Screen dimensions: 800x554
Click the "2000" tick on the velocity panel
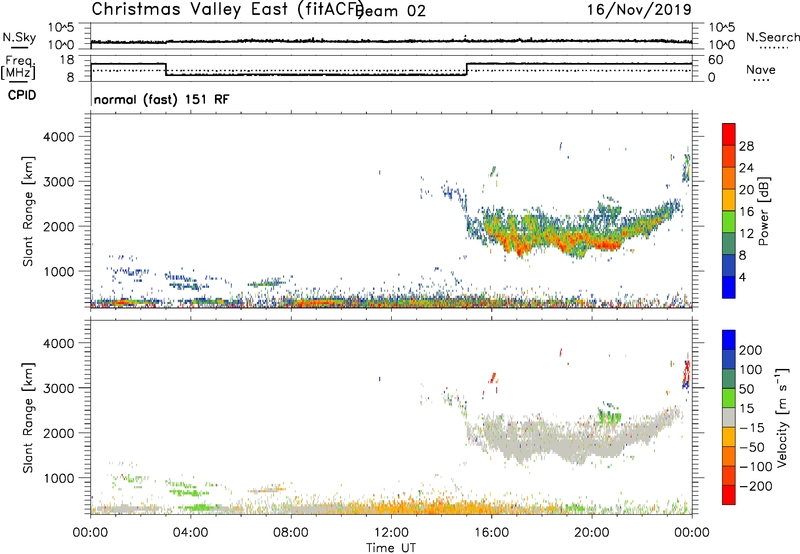pos(59,433)
